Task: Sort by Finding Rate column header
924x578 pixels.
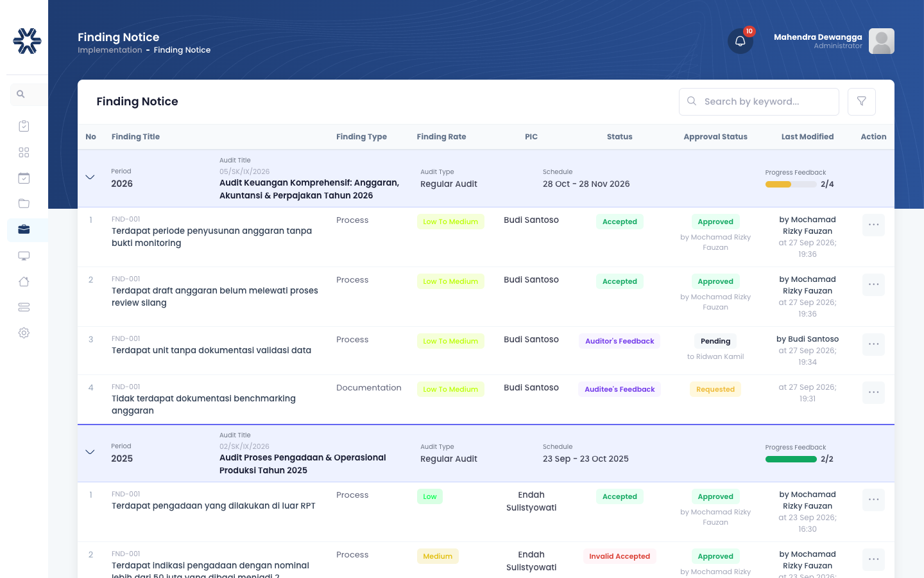Action: (x=441, y=137)
